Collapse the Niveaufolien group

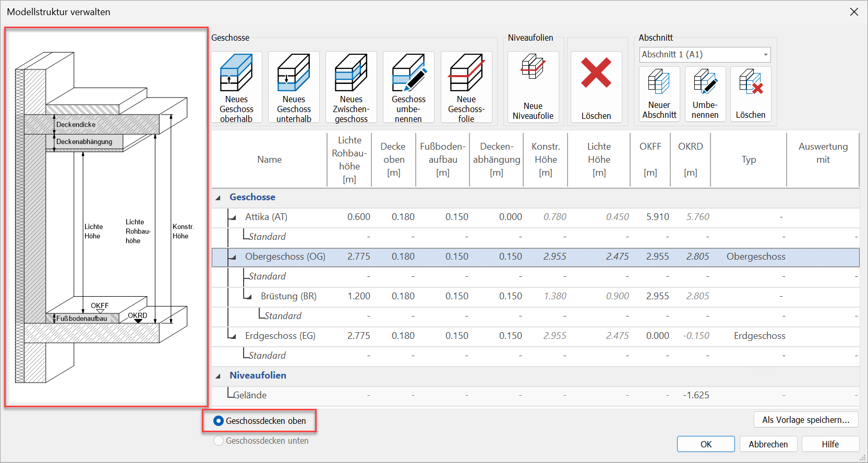(218, 376)
